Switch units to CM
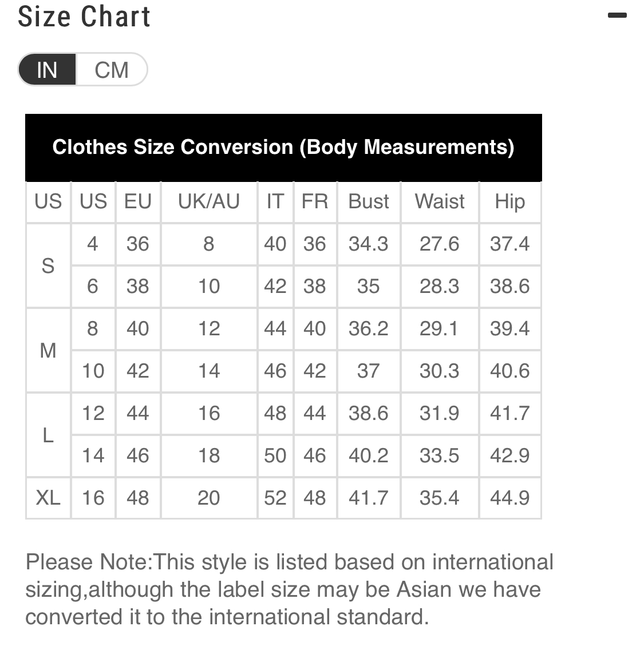 [x=111, y=70]
